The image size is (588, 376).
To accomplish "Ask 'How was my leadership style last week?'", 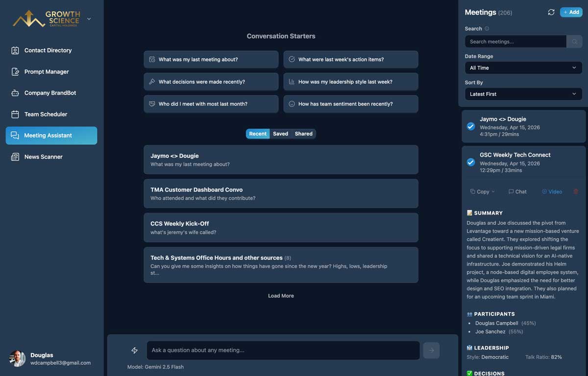I will point(351,82).
